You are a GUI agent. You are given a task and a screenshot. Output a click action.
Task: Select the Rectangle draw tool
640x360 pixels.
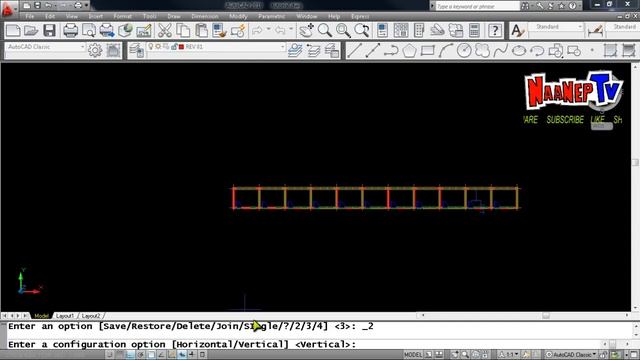coord(428,51)
